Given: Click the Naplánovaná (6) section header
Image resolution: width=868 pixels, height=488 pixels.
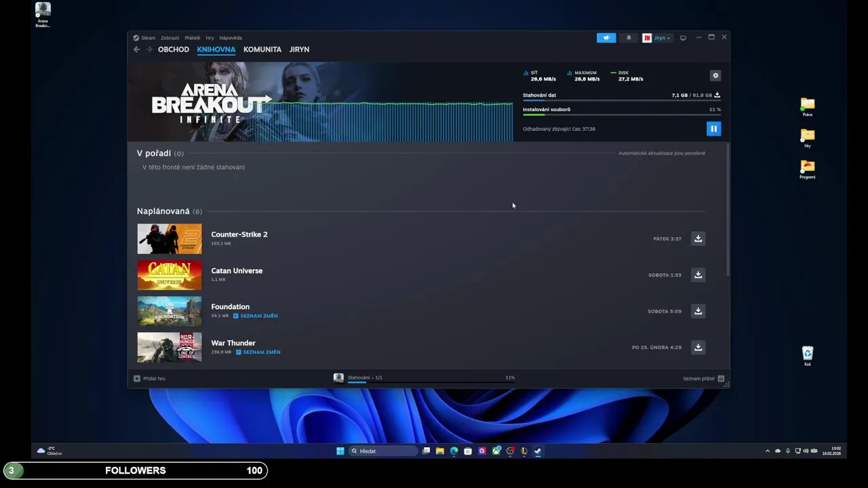Looking at the screenshot, I should click(170, 211).
